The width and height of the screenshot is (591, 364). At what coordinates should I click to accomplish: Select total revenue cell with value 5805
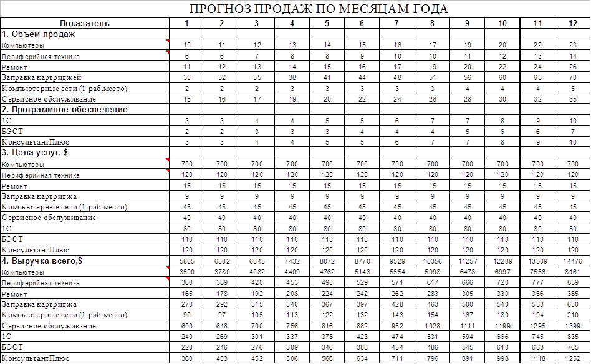pyautogui.click(x=187, y=261)
